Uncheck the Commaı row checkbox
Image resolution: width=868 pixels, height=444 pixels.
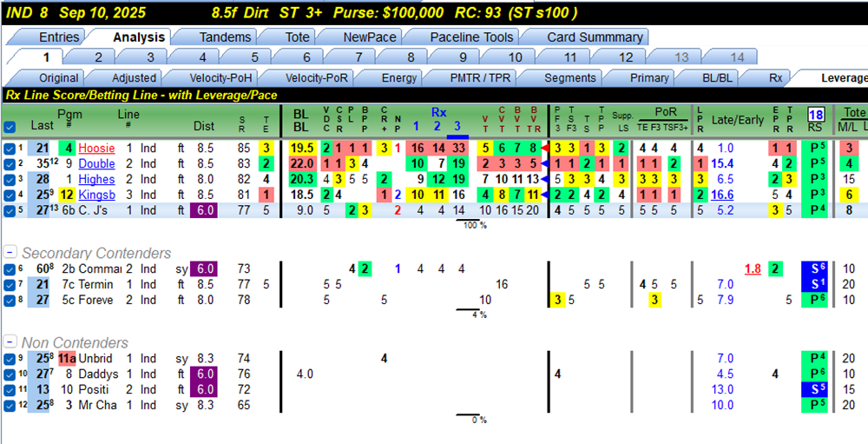pos(9,269)
